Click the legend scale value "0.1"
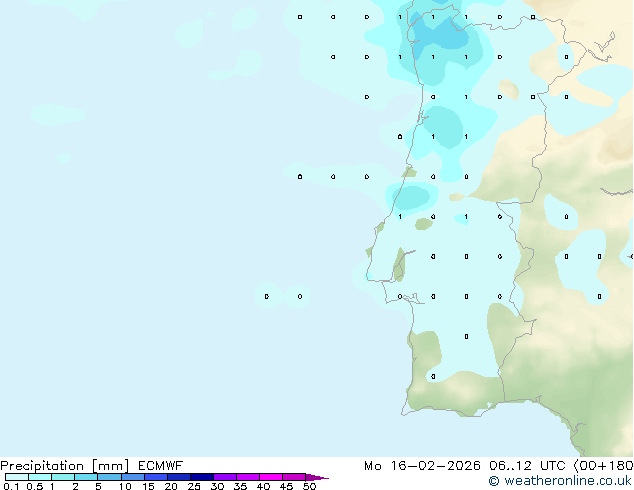Screen dimensions: 634x490 (11, 486)
